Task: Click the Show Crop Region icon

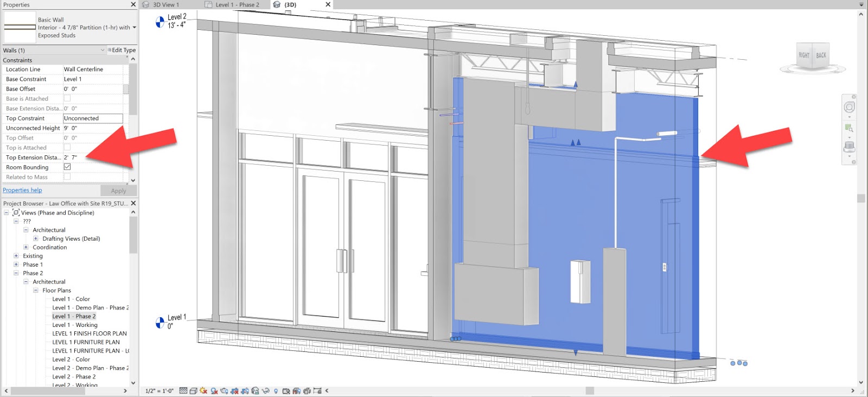Action: (x=245, y=390)
